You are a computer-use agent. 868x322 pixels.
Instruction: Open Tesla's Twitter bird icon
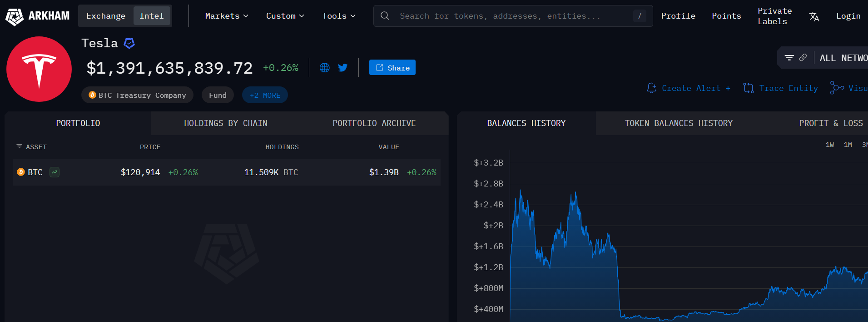343,68
